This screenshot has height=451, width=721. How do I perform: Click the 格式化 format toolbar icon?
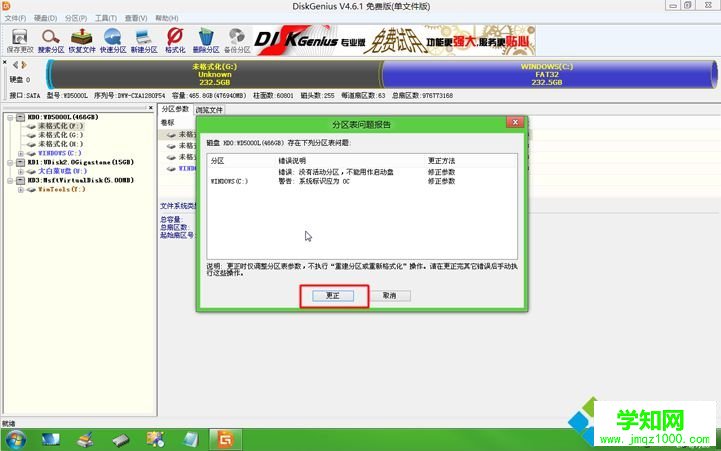[175, 40]
